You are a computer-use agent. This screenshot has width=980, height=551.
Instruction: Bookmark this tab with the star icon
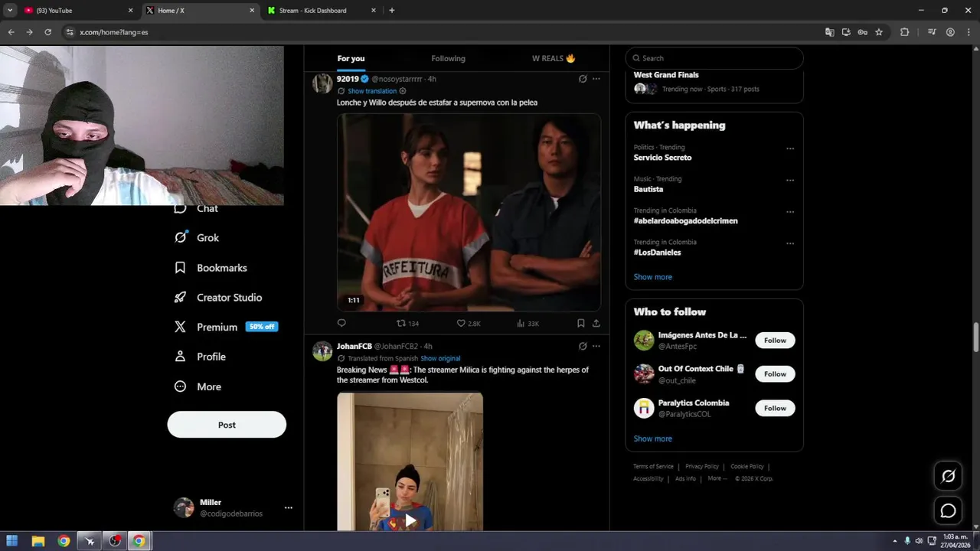tap(879, 32)
